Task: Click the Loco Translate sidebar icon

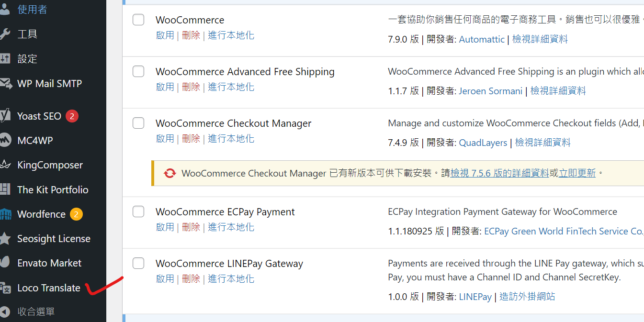Action: [5, 288]
